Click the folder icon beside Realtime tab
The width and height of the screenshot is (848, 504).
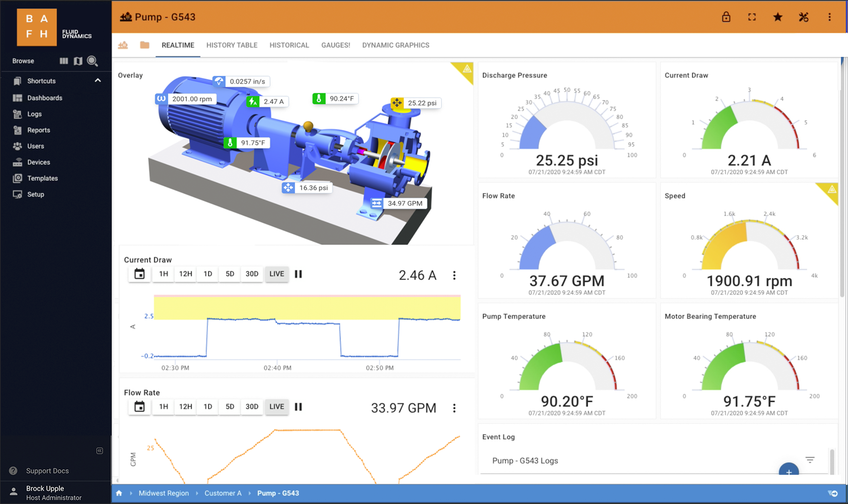[x=145, y=45]
